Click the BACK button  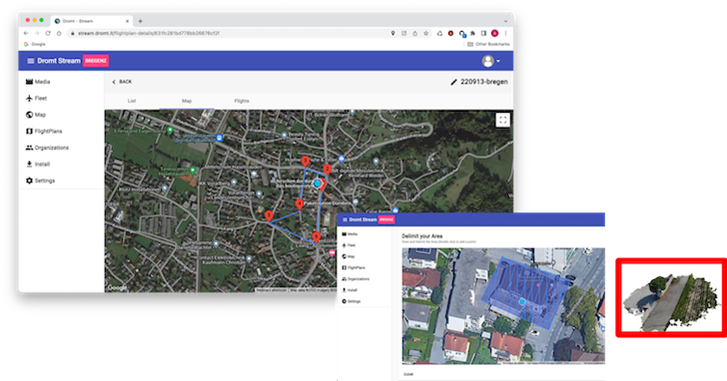122,82
